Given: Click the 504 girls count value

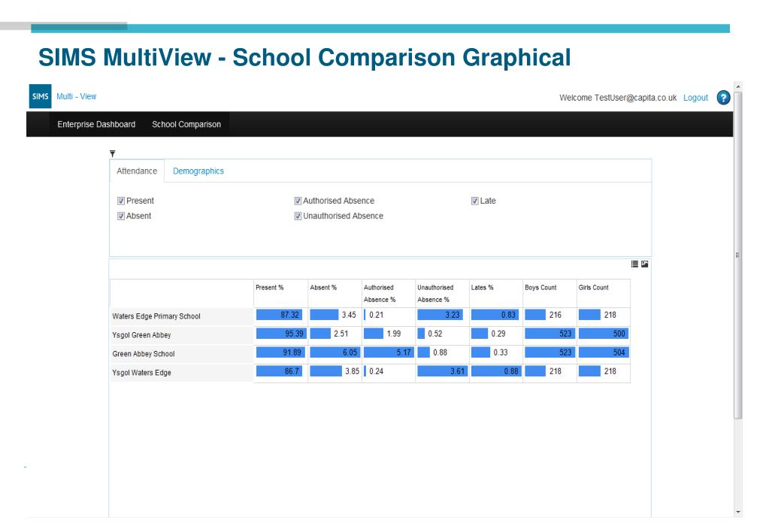Looking at the screenshot, I should tap(619, 352).
